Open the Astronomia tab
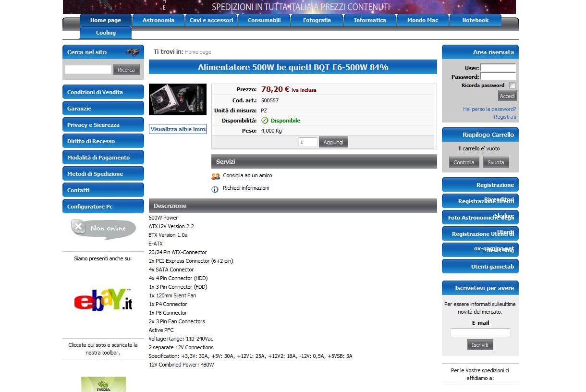 coord(159,20)
